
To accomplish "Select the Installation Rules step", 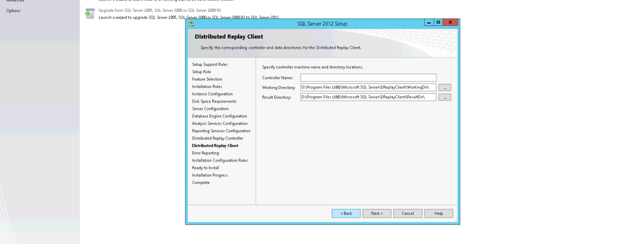I will pos(207,86).
